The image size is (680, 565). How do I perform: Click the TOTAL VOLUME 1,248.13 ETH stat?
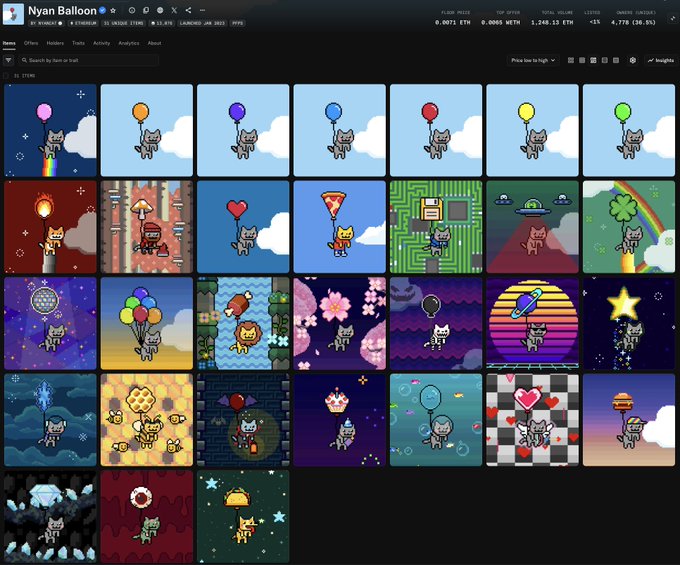point(552,18)
